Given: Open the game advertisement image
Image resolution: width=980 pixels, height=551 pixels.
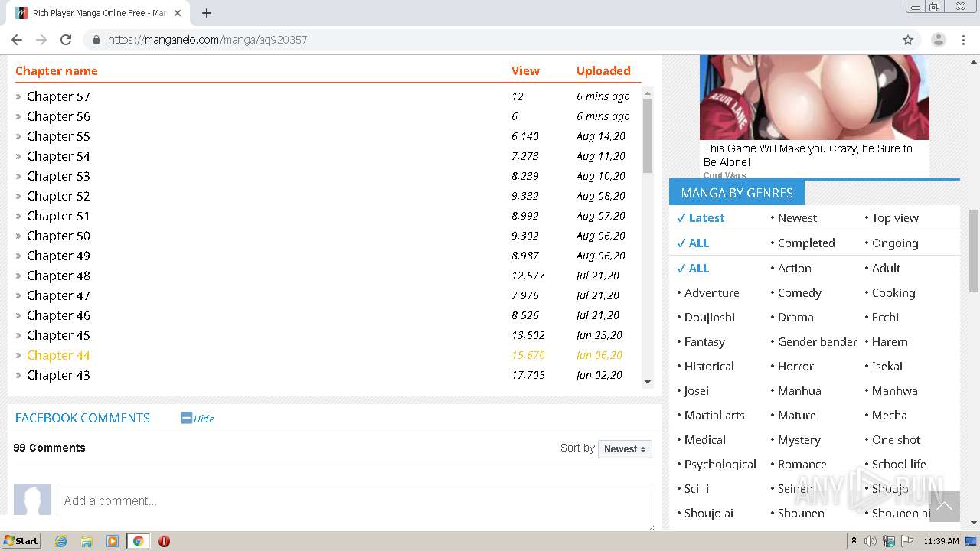Looking at the screenshot, I should click(815, 97).
